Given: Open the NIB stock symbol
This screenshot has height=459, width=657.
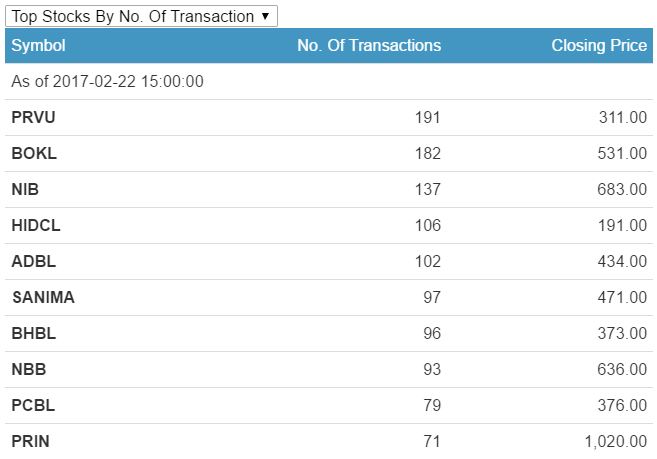Looking at the screenshot, I should [25, 190].
